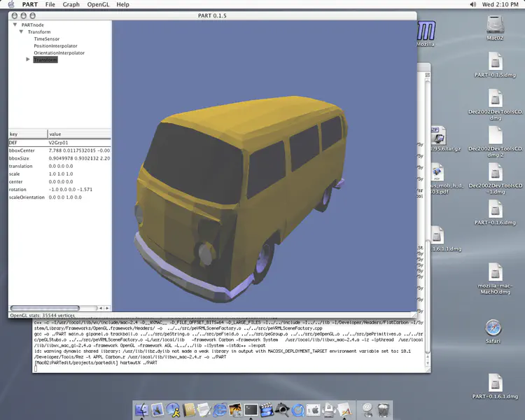Select the OrientationInterpolator node
This screenshot has width=525, height=420.
point(59,53)
